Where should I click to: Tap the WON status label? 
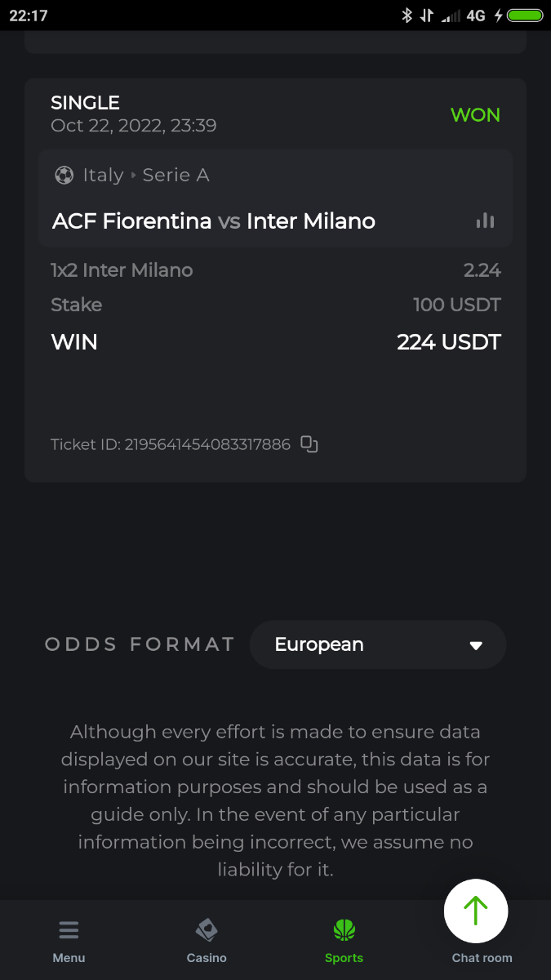click(475, 115)
